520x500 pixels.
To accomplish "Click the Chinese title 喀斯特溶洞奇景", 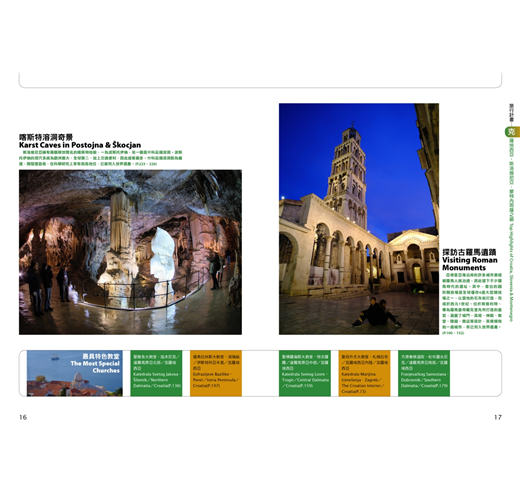I will point(46,137).
